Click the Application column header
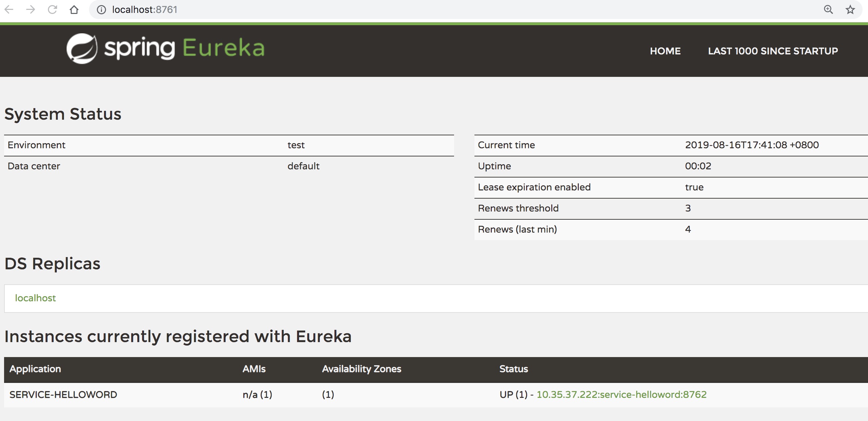Screen dimensions: 868x421 click(x=35, y=369)
